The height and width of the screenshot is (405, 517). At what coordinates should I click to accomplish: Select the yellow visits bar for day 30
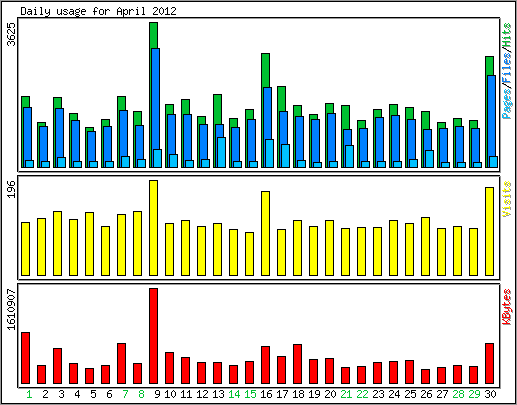tap(489, 231)
